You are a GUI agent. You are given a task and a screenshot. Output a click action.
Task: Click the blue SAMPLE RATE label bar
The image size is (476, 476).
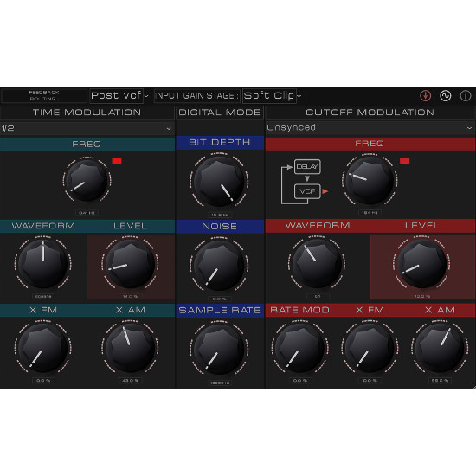[x=220, y=310]
